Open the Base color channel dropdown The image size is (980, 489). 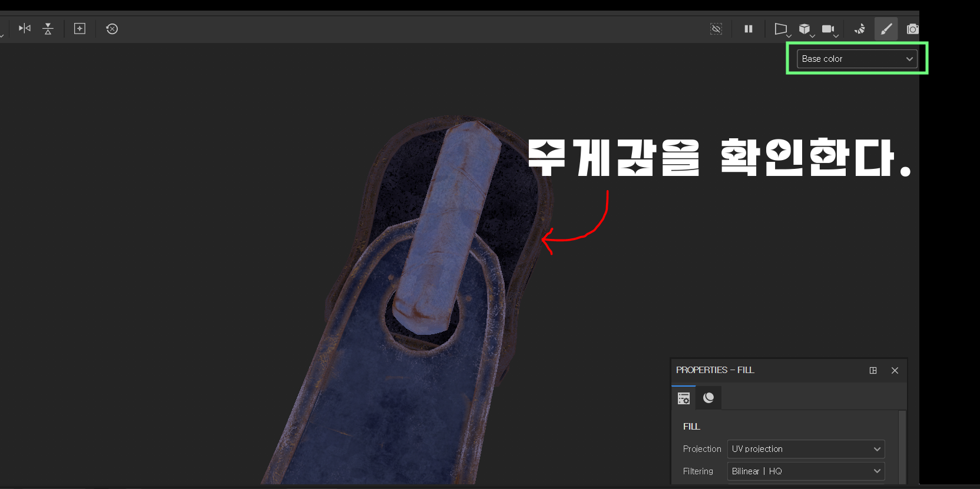pyautogui.click(x=857, y=59)
